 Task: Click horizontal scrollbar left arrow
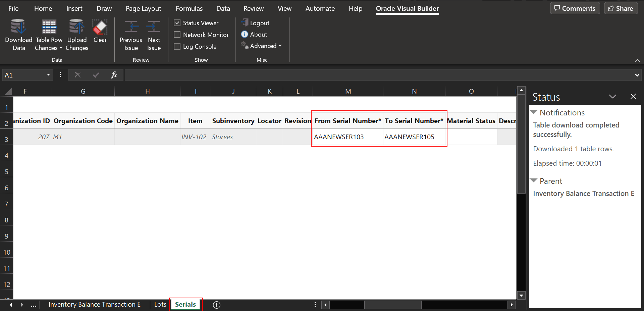click(x=325, y=305)
